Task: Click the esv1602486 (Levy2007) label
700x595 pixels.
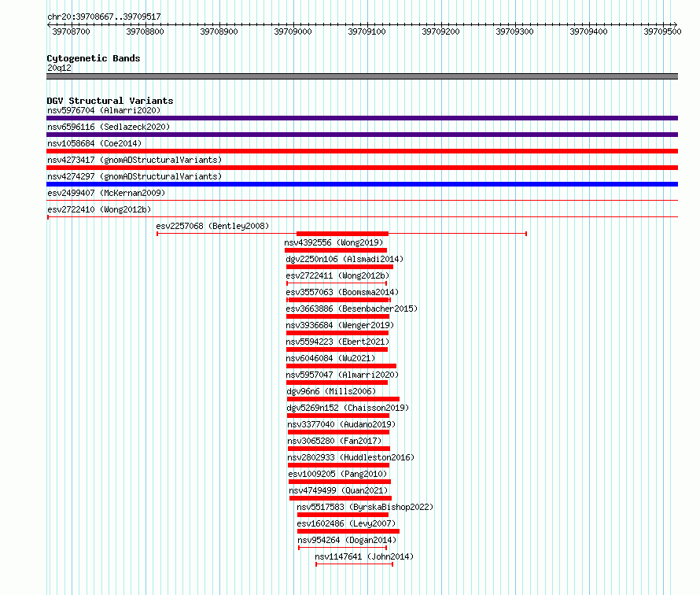Action: [346, 523]
